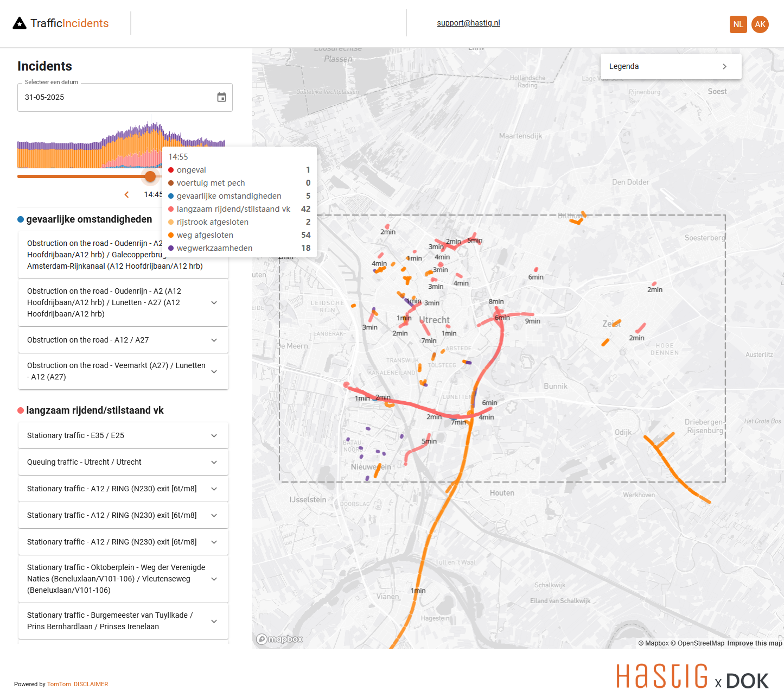784x690 pixels.
Task: Click the TrafficIncidents triangle logo
Action: click(20, 23)
